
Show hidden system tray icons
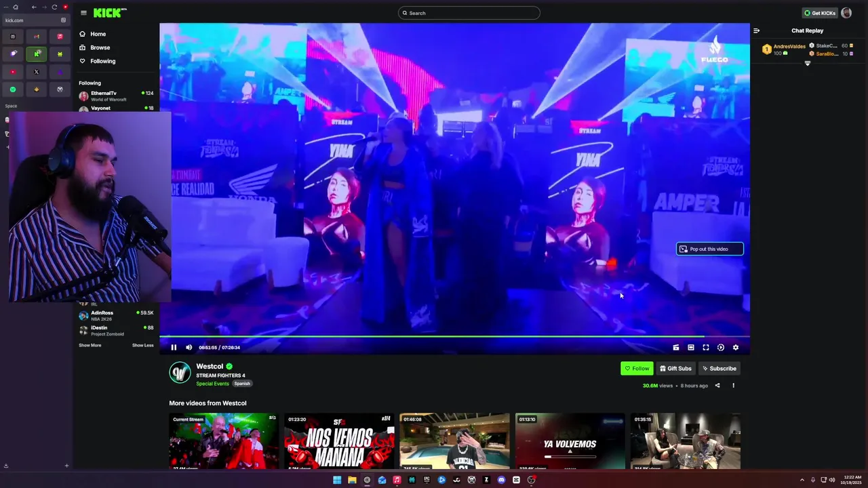[802, 480]
